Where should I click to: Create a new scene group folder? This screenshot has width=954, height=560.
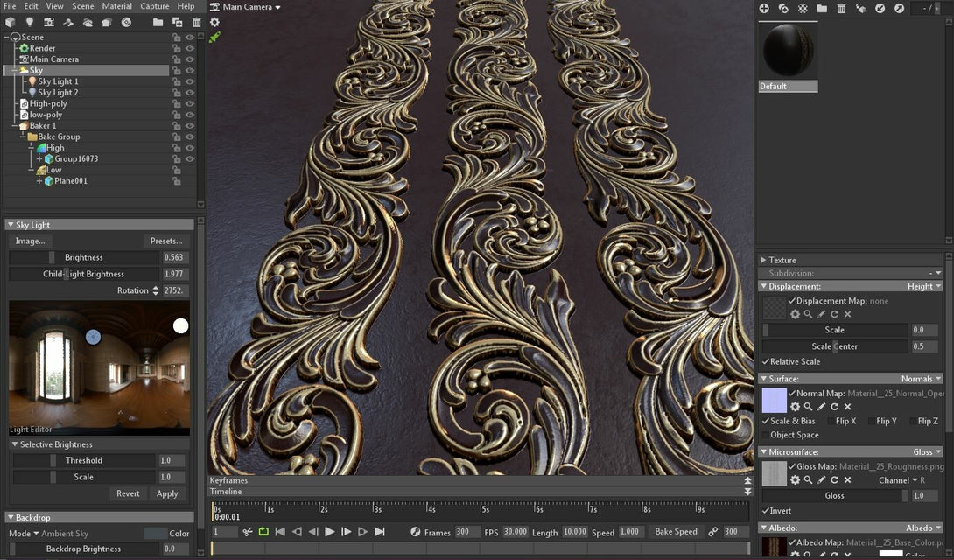158,23
